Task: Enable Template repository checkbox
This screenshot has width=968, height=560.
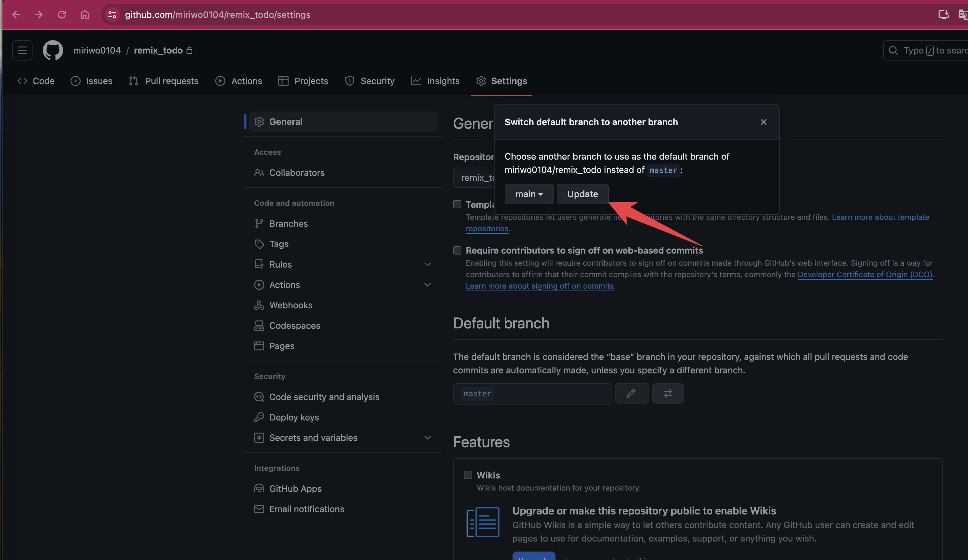Action: [457, 204]
